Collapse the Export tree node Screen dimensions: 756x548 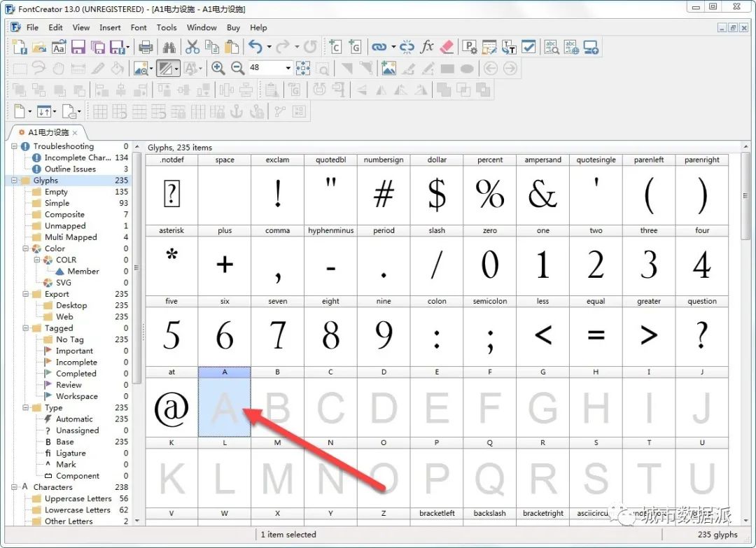(26, 294)
